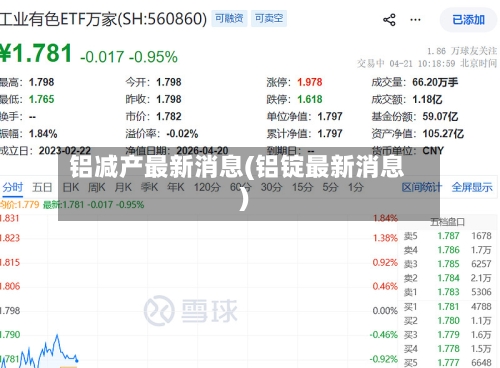This screenshot has width=500, height=368.
Task: Select the 卖2 order row at 1.784
Action: 447,278
